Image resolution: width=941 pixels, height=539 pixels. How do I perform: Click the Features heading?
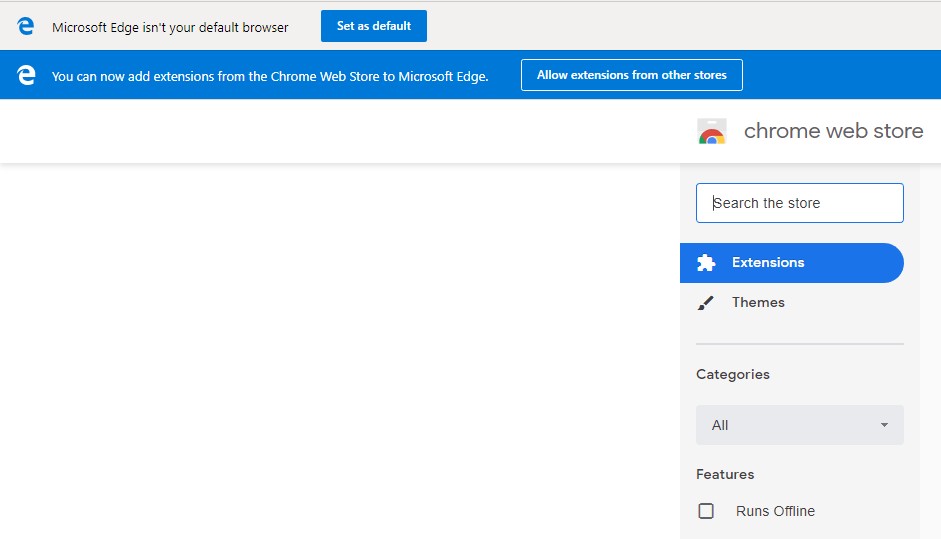(725, 474)
